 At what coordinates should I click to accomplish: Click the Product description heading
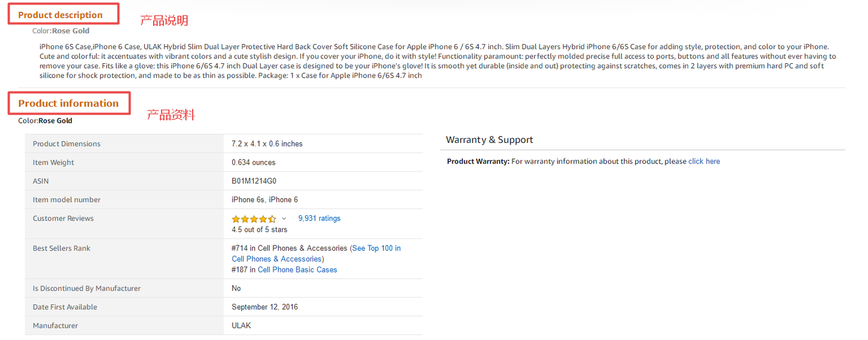(60, 15)
